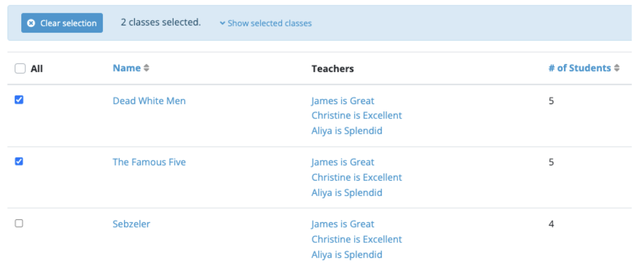This screenshot has height=268, width=644.
Task: Click the Clear selection button
Action: coord(62,23)
